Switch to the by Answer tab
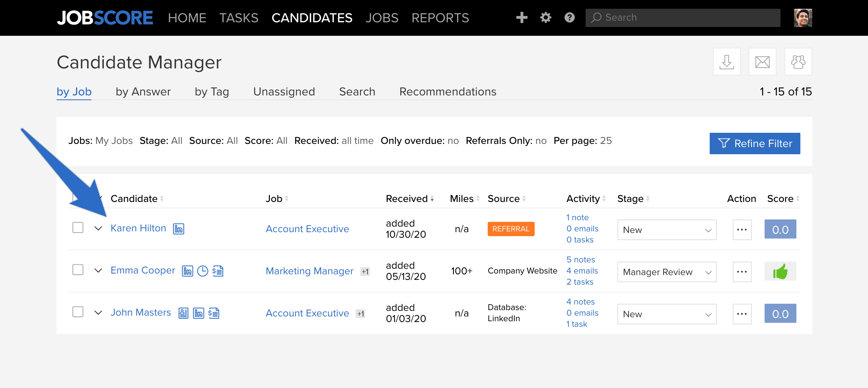The width and height of the screenshot is (868, 388). pos(143,92)
